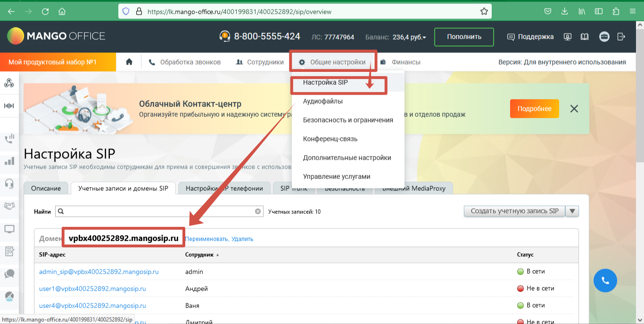Open the browser library icon
Screen dimensions: 644x324
[582, 11]
